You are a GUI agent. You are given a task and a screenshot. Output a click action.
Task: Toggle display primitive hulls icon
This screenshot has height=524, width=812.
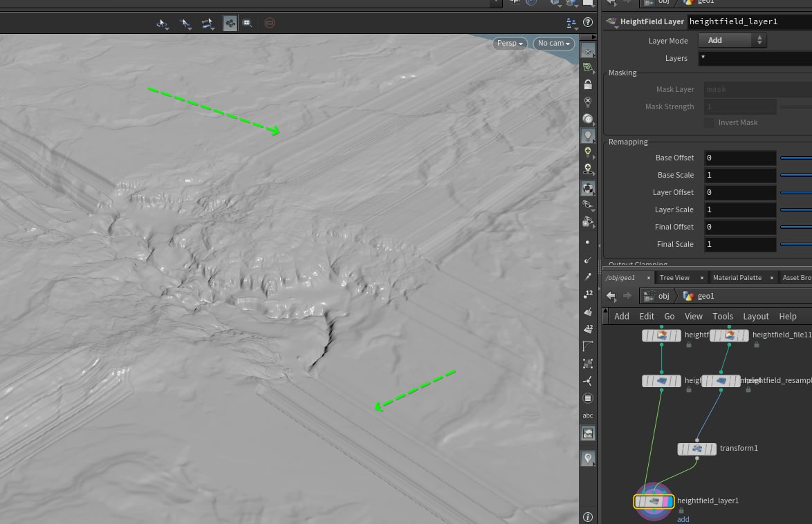coord(588,346)
